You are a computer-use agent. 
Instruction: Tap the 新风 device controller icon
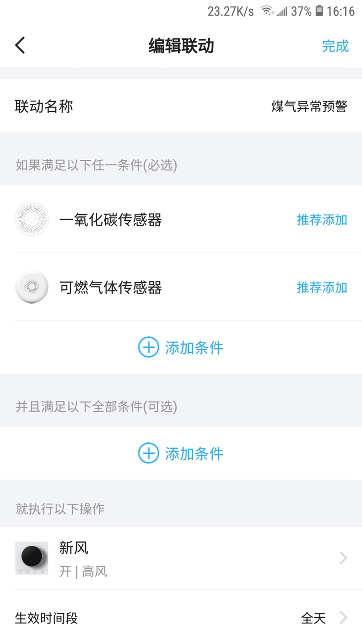32,558
